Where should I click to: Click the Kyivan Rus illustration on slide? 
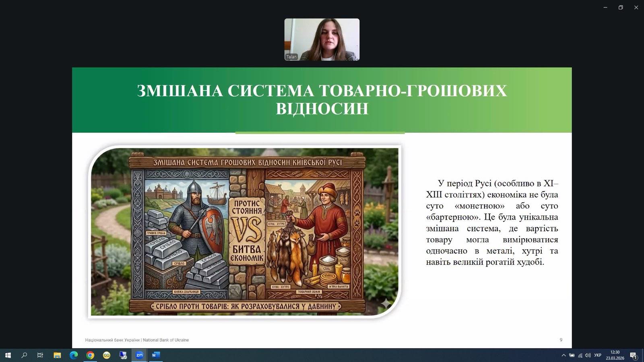point(244,232)
